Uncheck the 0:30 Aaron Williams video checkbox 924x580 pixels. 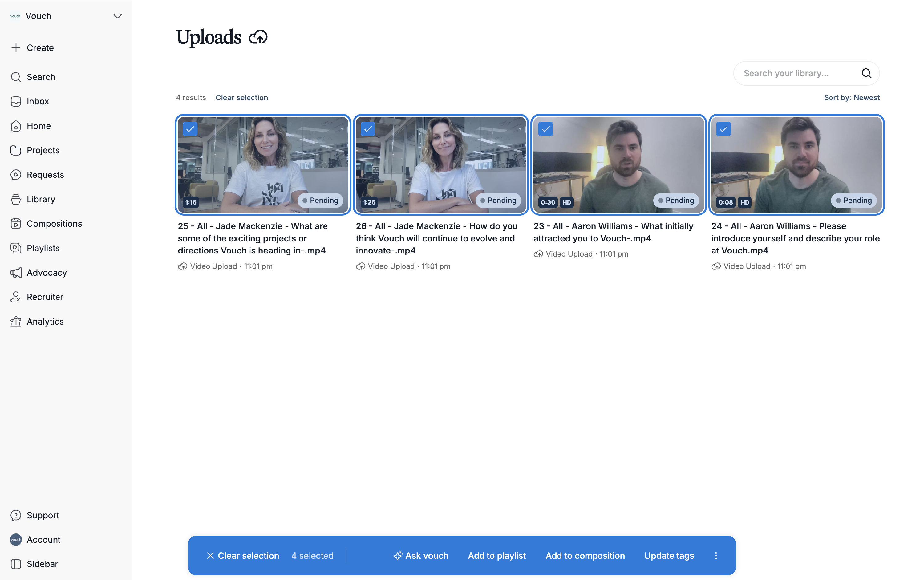point(545,129)
